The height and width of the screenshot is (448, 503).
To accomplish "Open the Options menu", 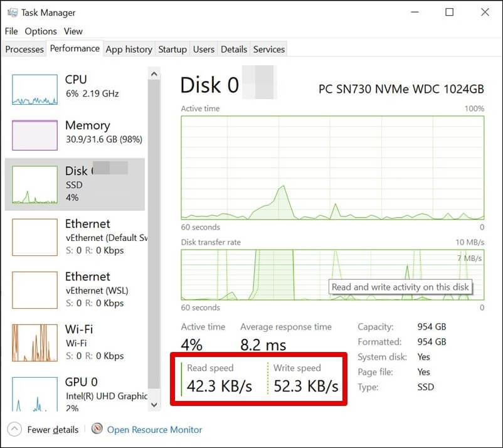I will [41, 31].
